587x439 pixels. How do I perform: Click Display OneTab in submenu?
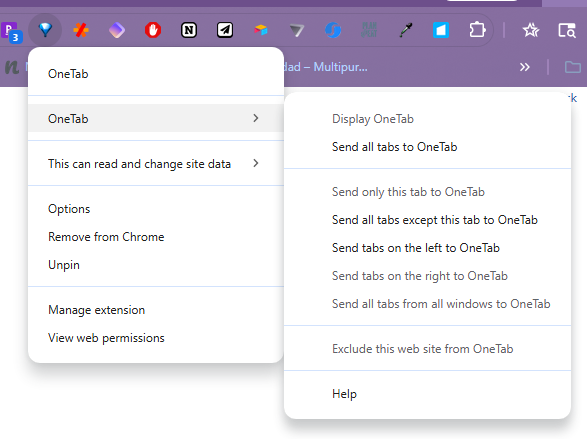point(428,119)
